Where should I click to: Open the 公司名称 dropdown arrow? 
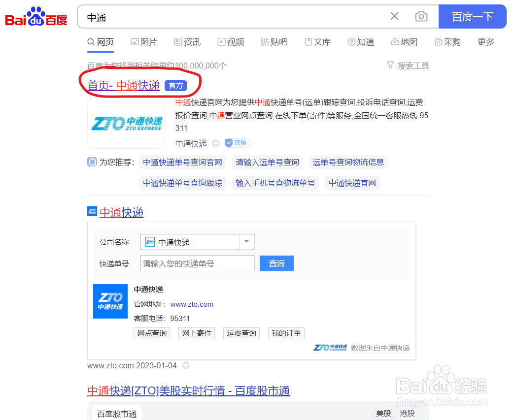pos(247,242)
